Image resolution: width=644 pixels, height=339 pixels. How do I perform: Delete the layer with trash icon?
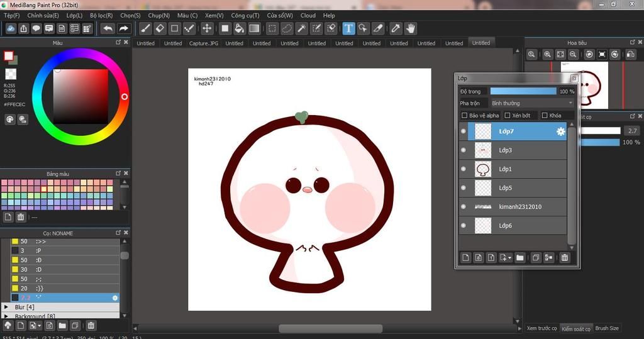click(565, 258)
